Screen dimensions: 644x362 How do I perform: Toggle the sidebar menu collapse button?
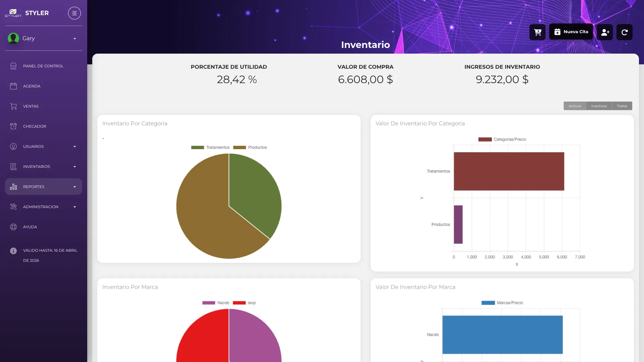74,13
